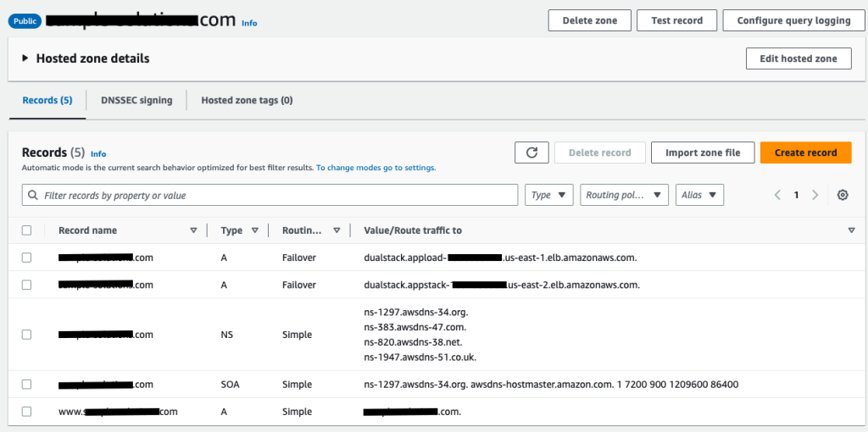Open the Routing policy filter dropdown
This screenshot has height=432, width=868.
coord(624,195)
